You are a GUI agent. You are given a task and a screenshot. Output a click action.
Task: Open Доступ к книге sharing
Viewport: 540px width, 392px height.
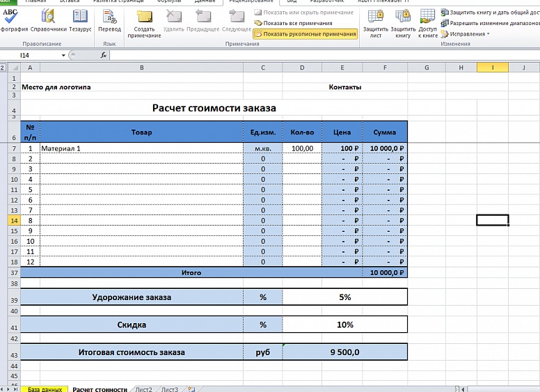[x=428, y=24]
